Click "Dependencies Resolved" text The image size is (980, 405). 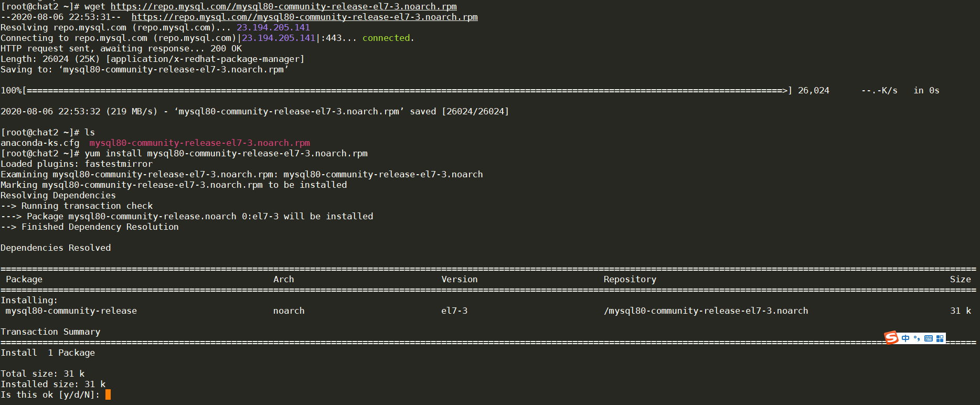coord(56,248)
